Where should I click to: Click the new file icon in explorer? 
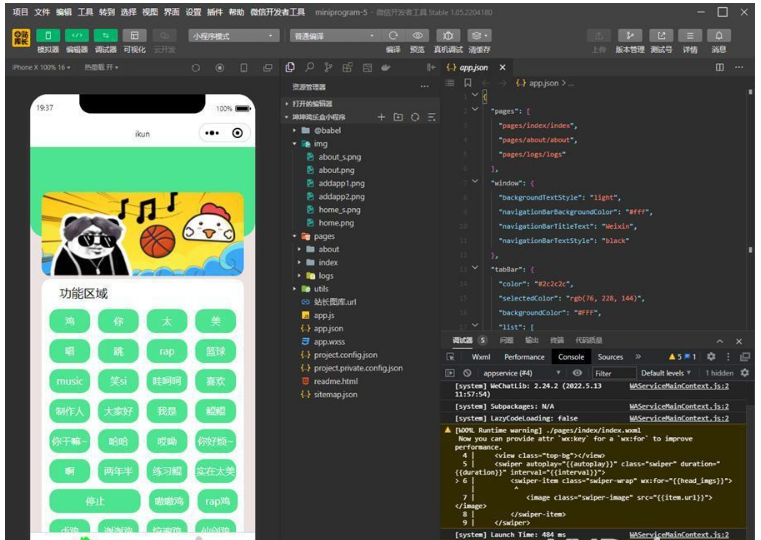pos(381,117)
